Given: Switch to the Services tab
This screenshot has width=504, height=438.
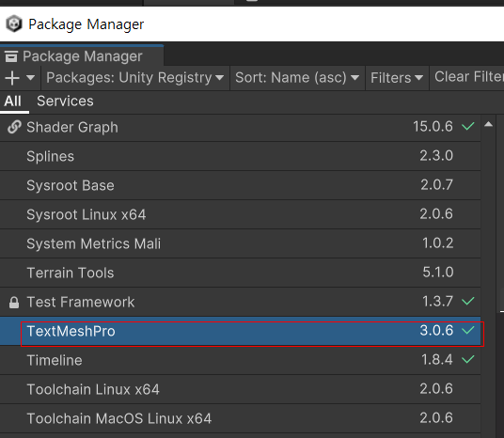Looking at the screenshot, I should pos(65,102).
